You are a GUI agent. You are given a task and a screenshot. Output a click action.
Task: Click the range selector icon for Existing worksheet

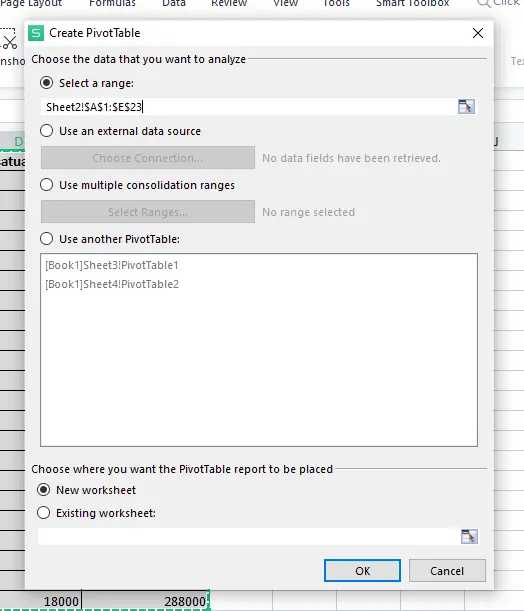point(469,536)
